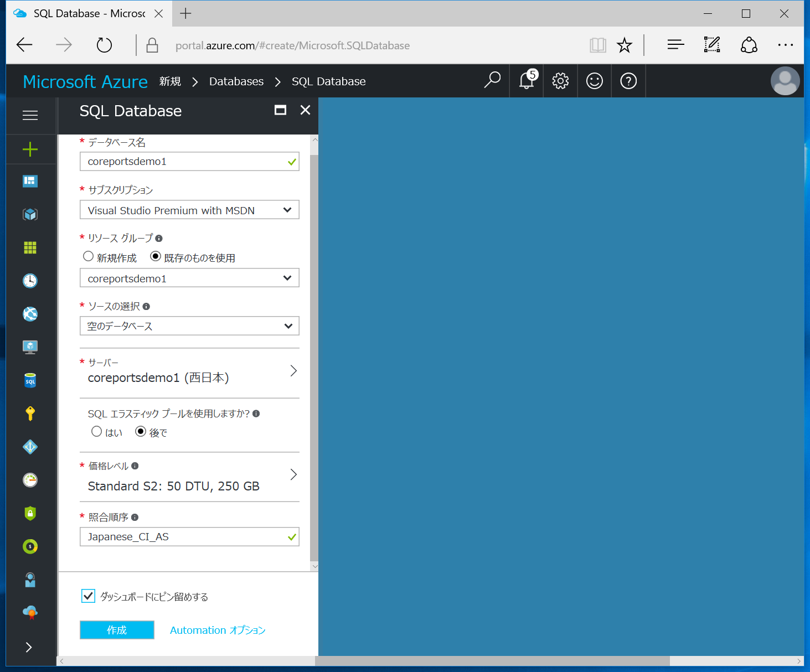Select はい for elastic pool

pyautogui.click(x=97, y=431)
